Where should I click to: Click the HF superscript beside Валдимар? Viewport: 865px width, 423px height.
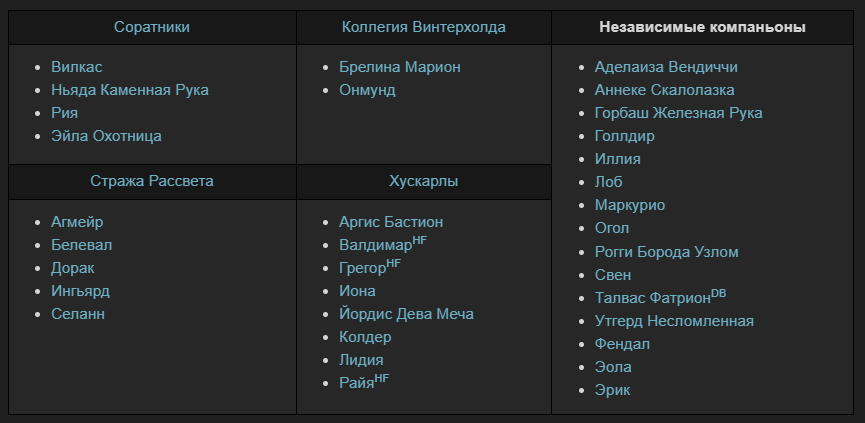pyautogui.click(x=419, y=240)
